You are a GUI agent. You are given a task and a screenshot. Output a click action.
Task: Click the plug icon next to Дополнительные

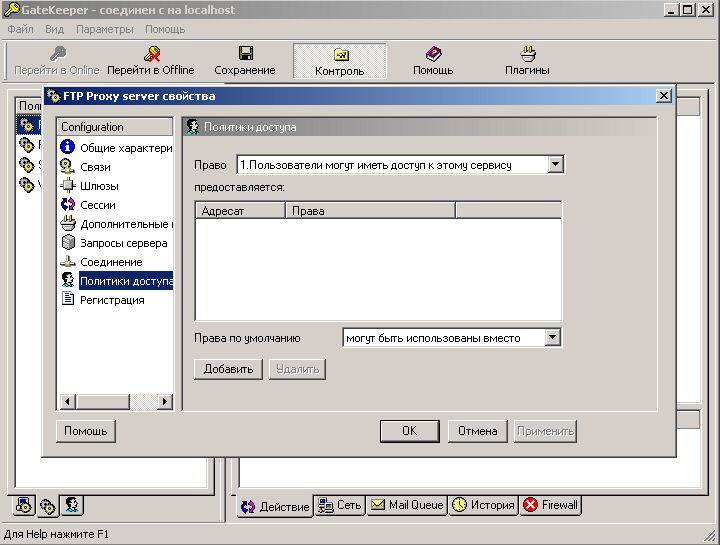[x=68, y=223]
